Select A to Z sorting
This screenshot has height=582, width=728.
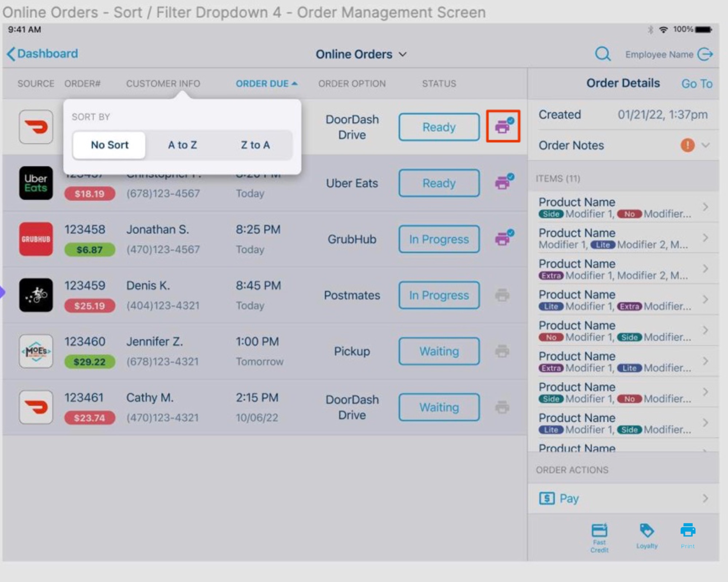point(182,145)
